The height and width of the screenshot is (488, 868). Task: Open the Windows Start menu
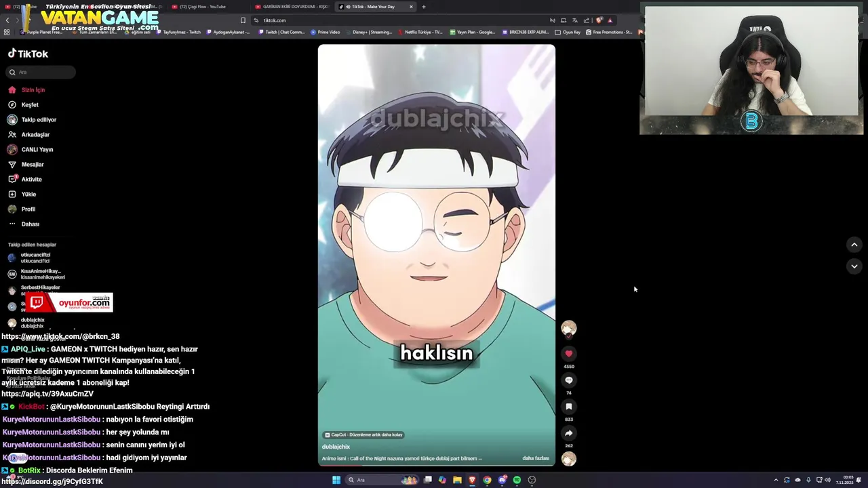pos(336,480)
